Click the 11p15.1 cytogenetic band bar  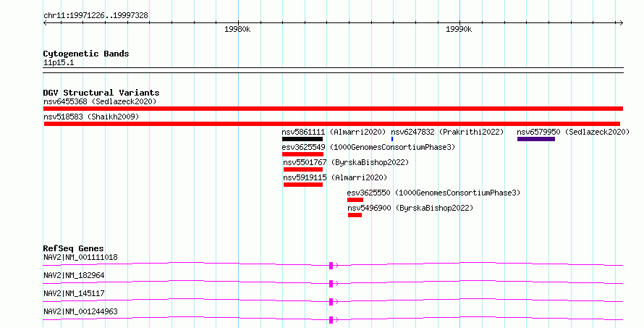click(x=333, y=70)
